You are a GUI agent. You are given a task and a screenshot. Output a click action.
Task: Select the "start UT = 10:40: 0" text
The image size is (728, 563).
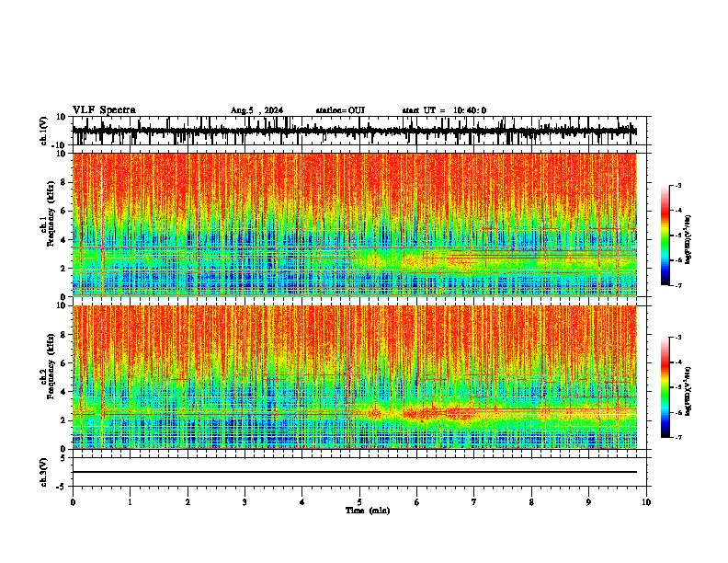click(444, 110)
